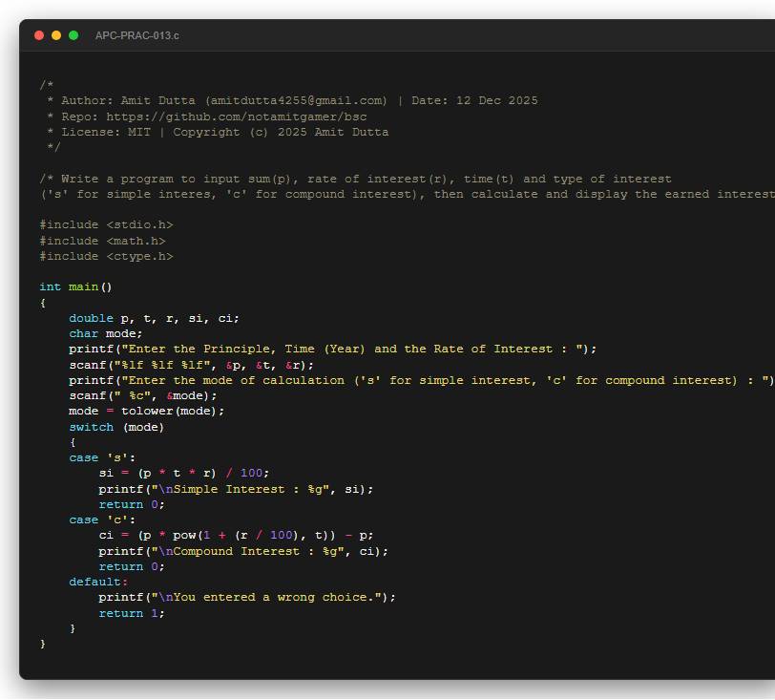Screen dimensions: 775x700
Task: Click the comment line starting ('s' for simple
Action: (x=408, y=194)
